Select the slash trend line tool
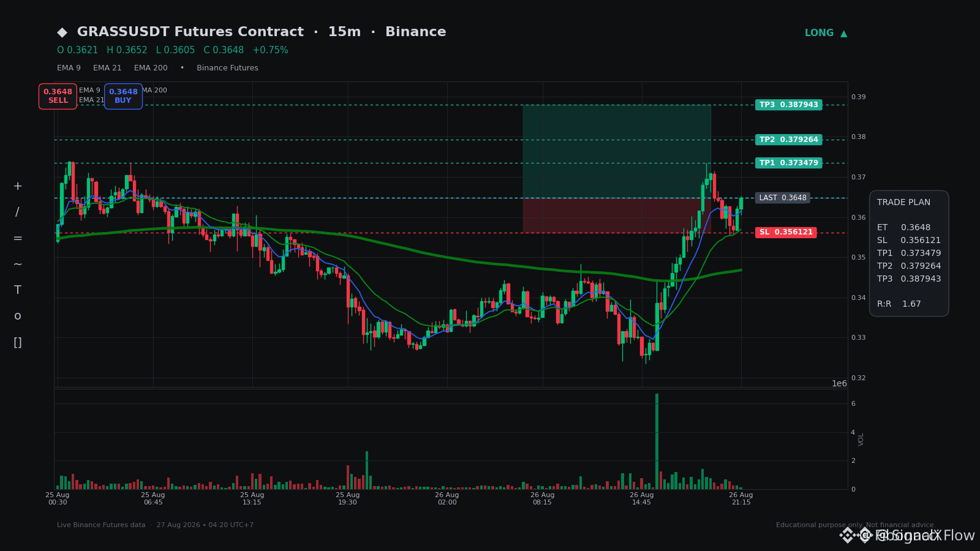The image size is (980, 551). pos(17,212)
